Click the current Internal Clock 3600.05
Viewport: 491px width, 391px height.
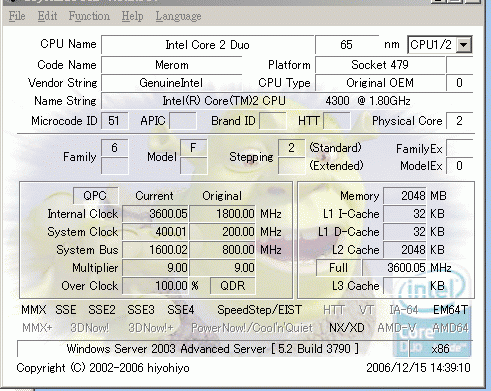[155, 214]
